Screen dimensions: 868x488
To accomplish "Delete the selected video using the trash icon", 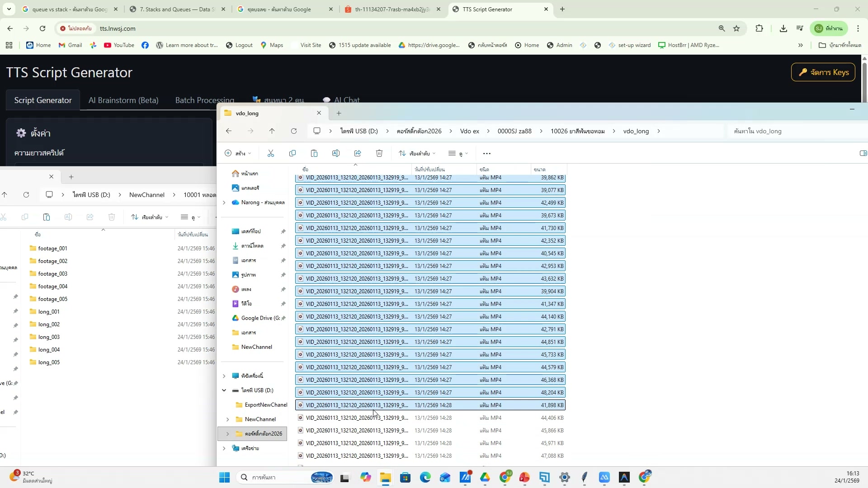I will point(379,153).
